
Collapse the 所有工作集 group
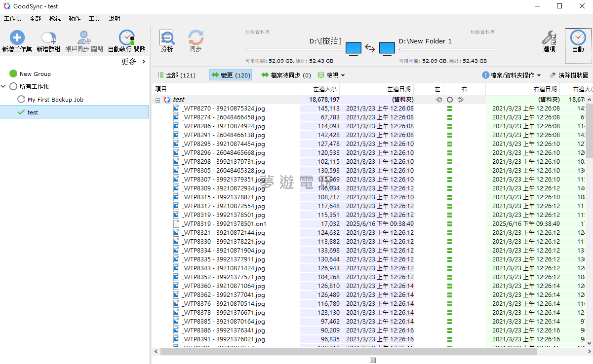click(x=3, y=87)
